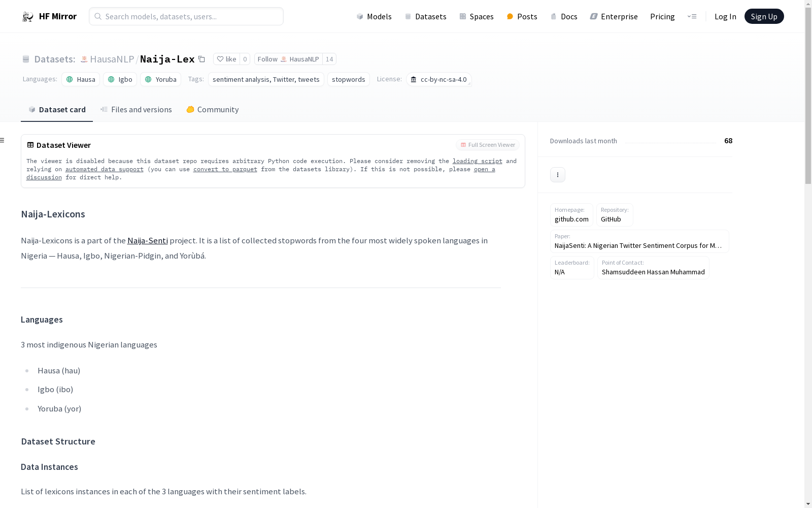Click the Point of Contact Shamsuddeen Hassan Muhammad
This screenshot has width=812, height=508.
click(x=653, y=268)
